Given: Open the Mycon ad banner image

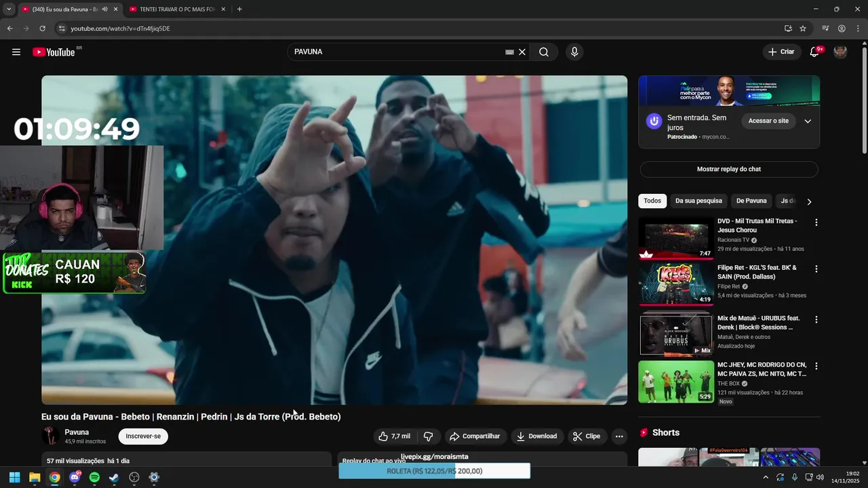Looking at the screenshot, I should (x=729, y=91).
